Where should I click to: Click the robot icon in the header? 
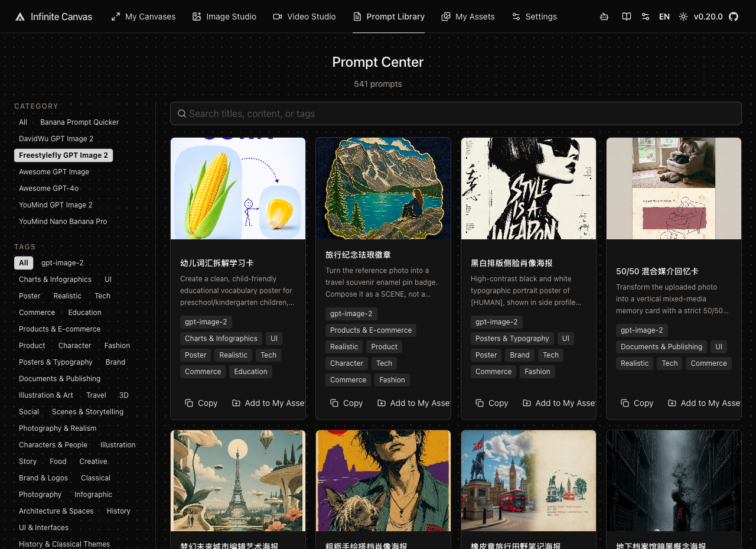(x=604, y=17)
